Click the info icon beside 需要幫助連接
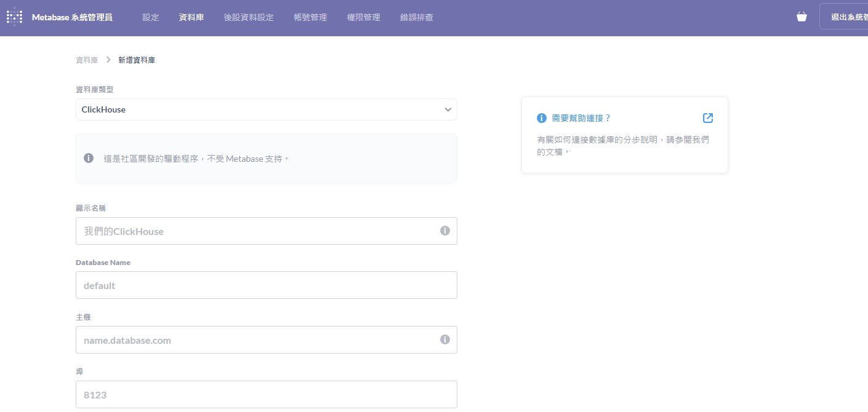Viewport: 868px width, 412px height. tap(542, 118)
